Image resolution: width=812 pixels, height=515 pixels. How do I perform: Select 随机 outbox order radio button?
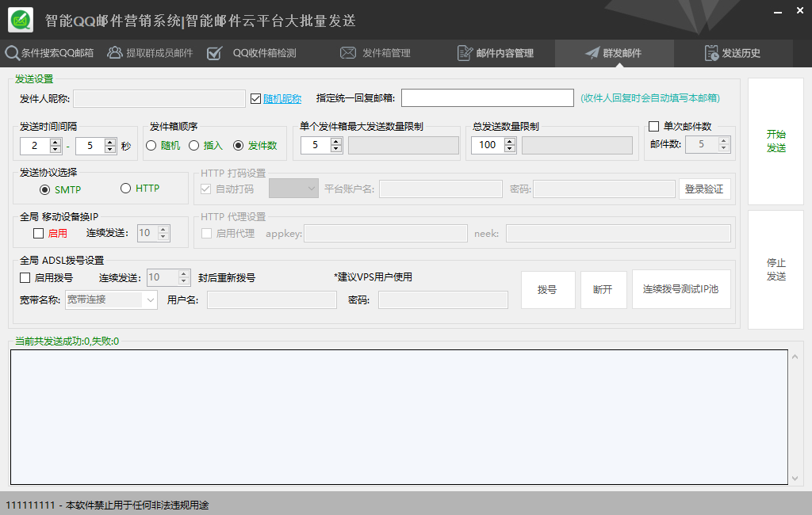coord(151,146)
